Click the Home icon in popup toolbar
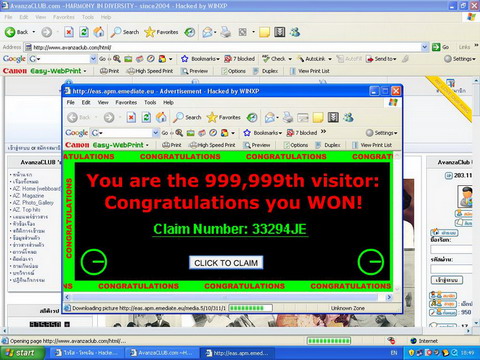 coord(161,117)
